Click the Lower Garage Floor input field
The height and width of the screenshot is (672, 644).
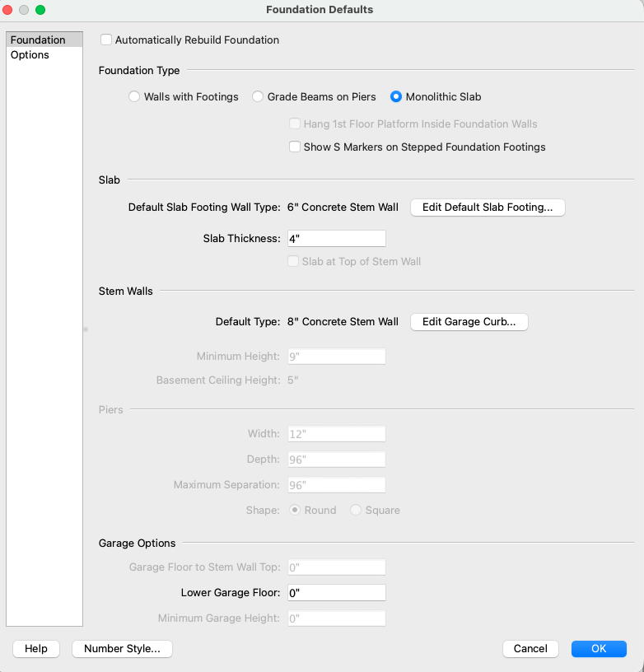click(x=336, y=593)
